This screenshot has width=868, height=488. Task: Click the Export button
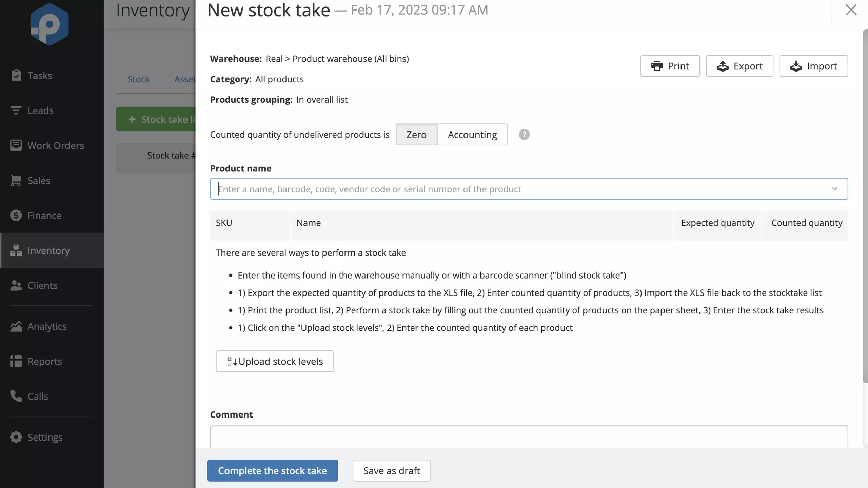point(739,66)
